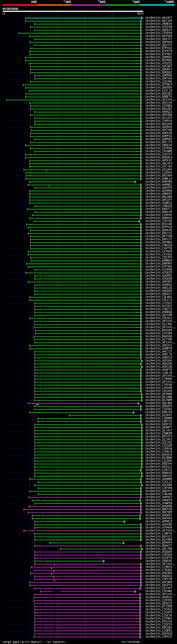This screenshot has height=644, width=177.
Task: Click the orange ~40% identity legend segment
Action: click(54, 5)
